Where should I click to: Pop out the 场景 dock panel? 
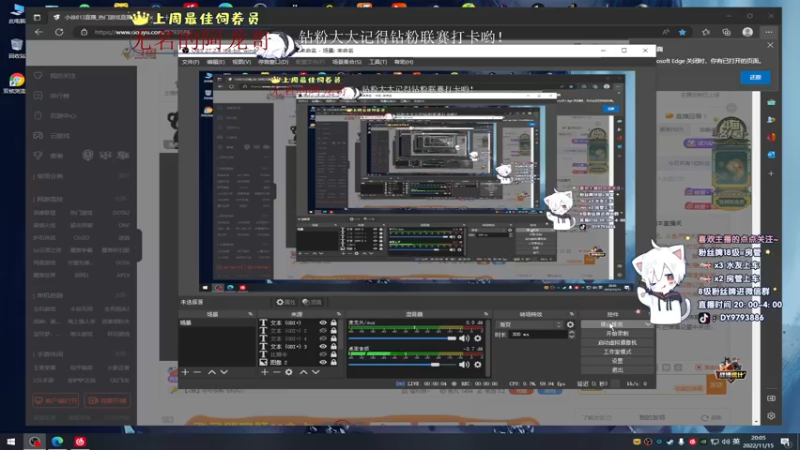[250, 314]
